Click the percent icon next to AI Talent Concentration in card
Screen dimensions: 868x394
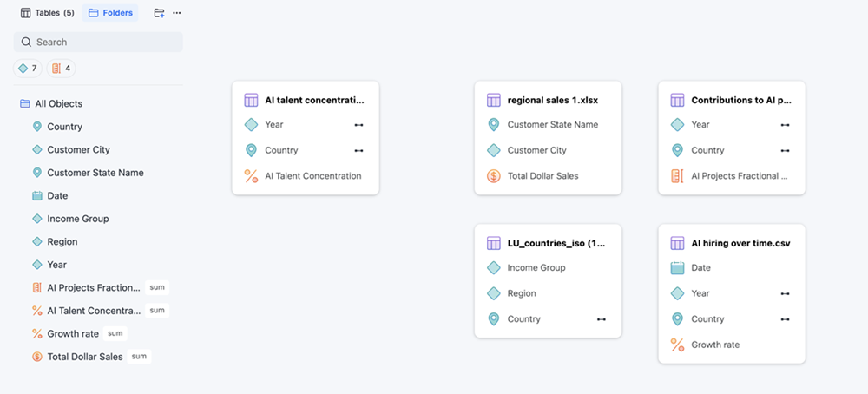tap(252, 176)
